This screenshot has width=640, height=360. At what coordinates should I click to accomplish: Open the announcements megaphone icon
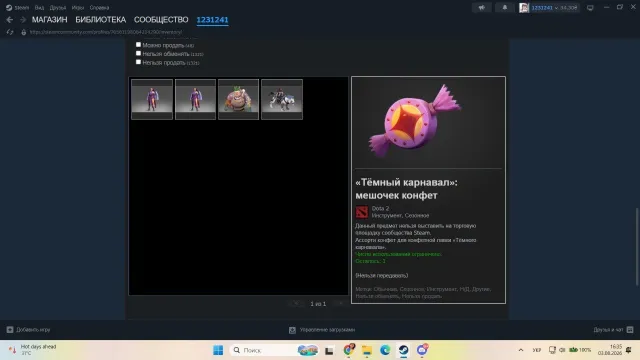[482, 7]
